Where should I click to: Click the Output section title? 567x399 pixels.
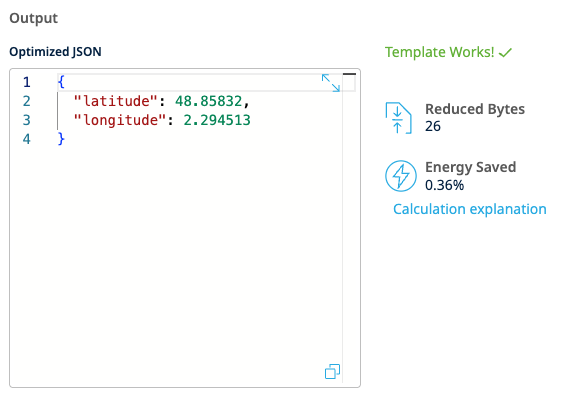pyautogui.click(x=34, y=18)
